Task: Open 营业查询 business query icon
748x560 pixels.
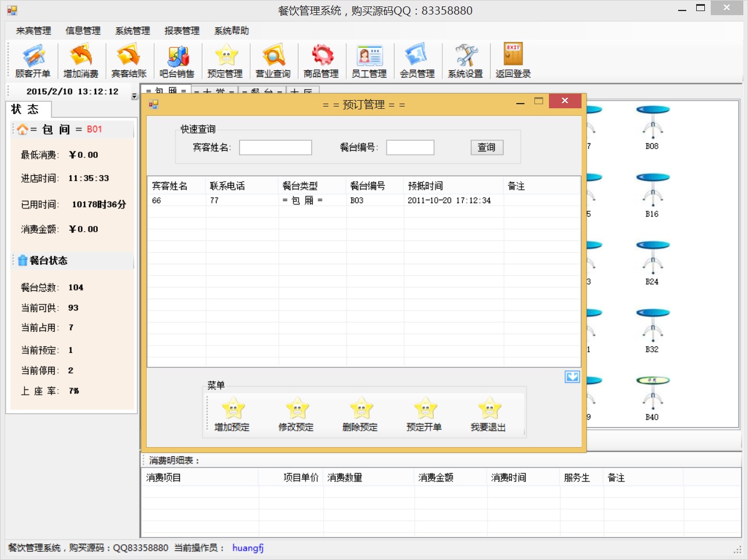Action: click(273, 61)
